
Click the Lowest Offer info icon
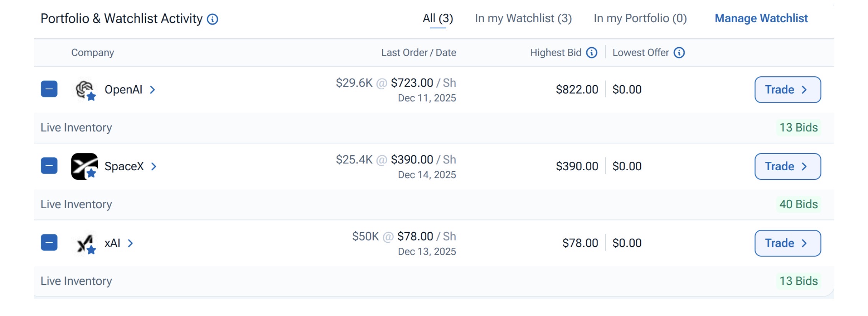pyautogui.click(x=679, y=53)
